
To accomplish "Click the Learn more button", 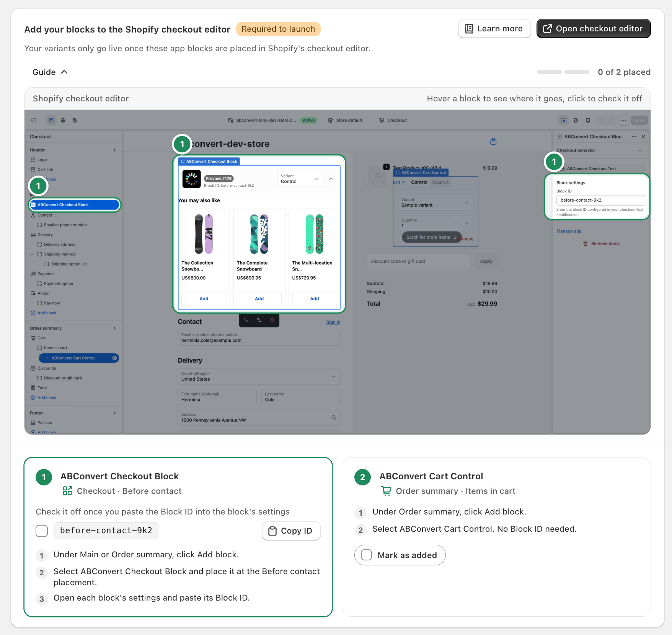I will point(494,29).
